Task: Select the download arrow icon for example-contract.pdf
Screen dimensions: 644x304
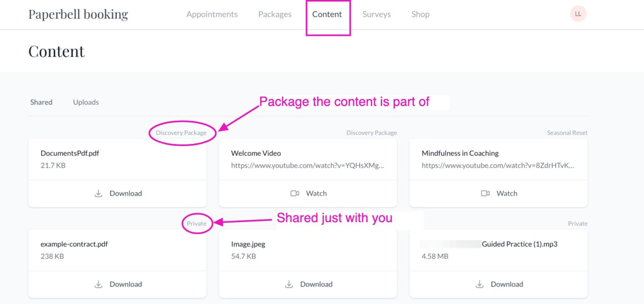Action: 99,284
